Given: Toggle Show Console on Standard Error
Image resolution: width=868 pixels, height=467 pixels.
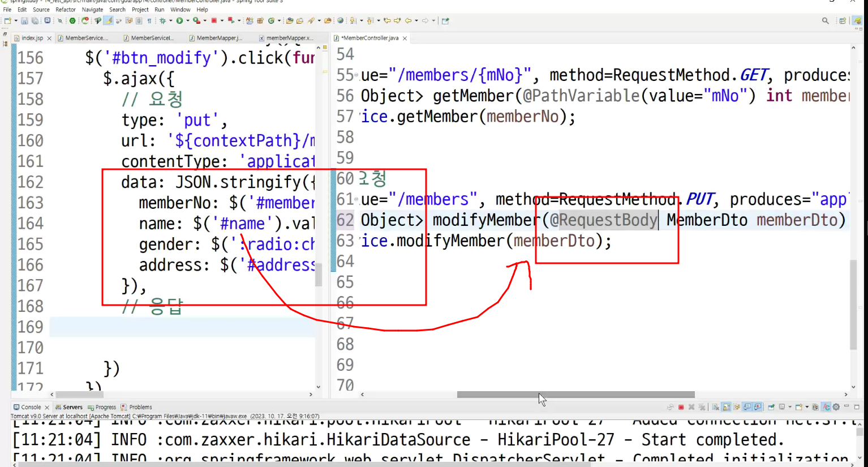Looking at the screenshot, I should pyautogui.click(x=758, y=407).
